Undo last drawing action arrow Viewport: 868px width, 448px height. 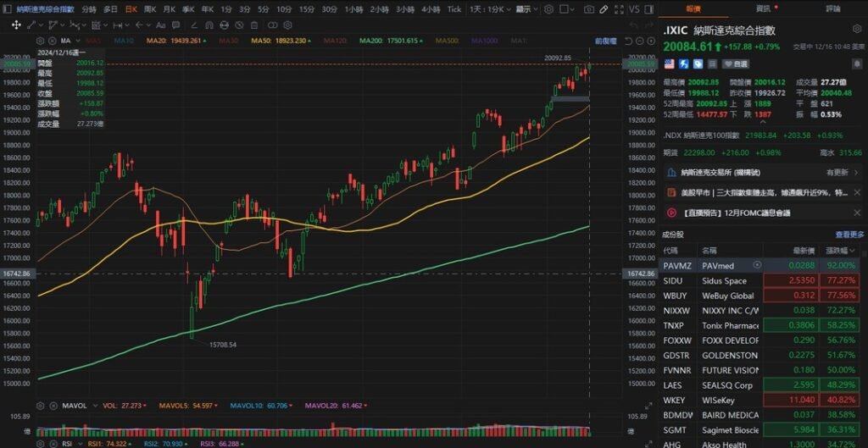(634, 25)
